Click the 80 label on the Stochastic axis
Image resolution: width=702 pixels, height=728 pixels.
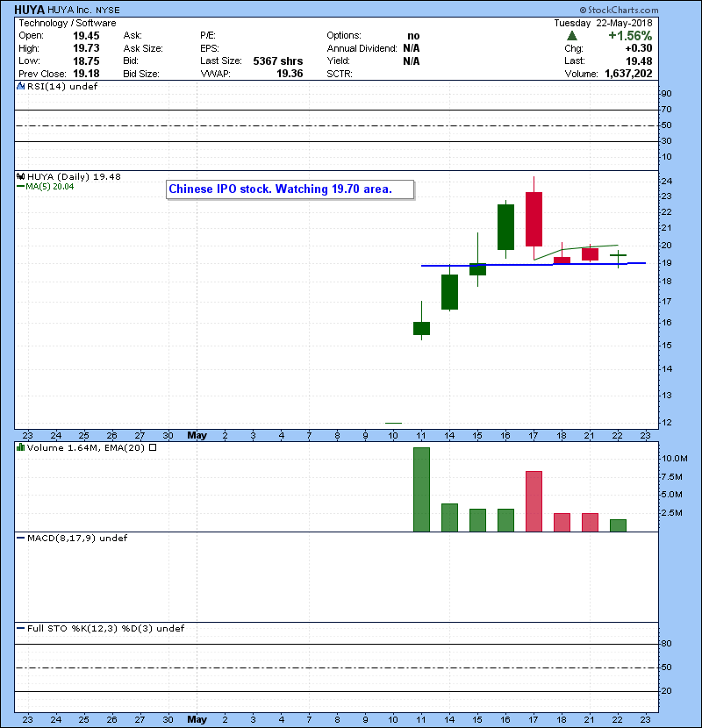click(x=666, y=644)
